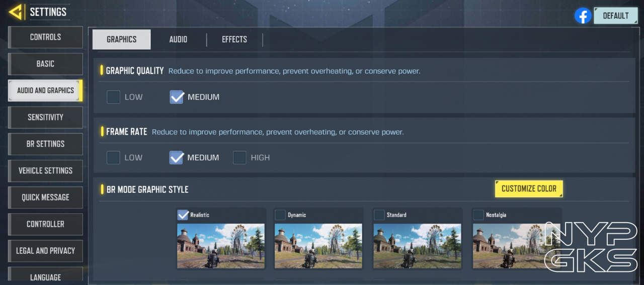Open the Graphics tab
Viewport: 644px width, 285px height.
pyautogui.click(x=121, y=39)
